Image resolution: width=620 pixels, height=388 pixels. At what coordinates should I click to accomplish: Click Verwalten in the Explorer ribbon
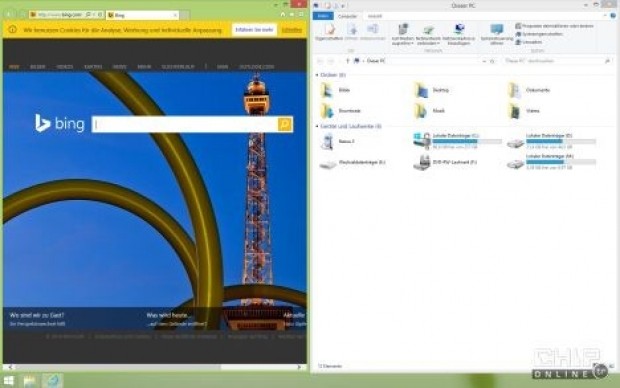point(529,42)
